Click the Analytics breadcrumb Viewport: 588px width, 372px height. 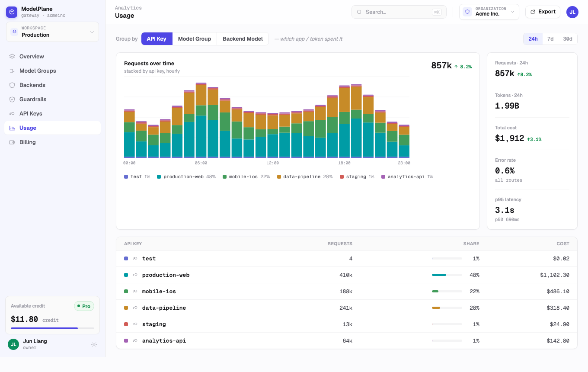[x=128, y=8]
